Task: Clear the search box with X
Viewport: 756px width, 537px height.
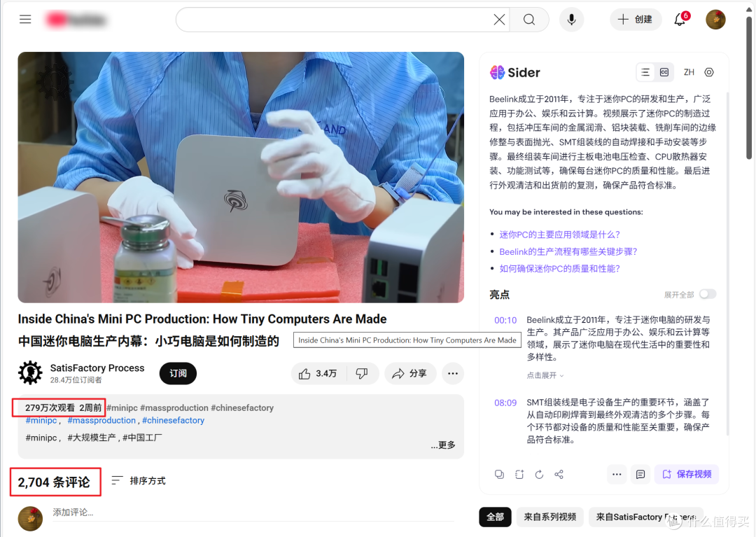Action: point(499,20)
